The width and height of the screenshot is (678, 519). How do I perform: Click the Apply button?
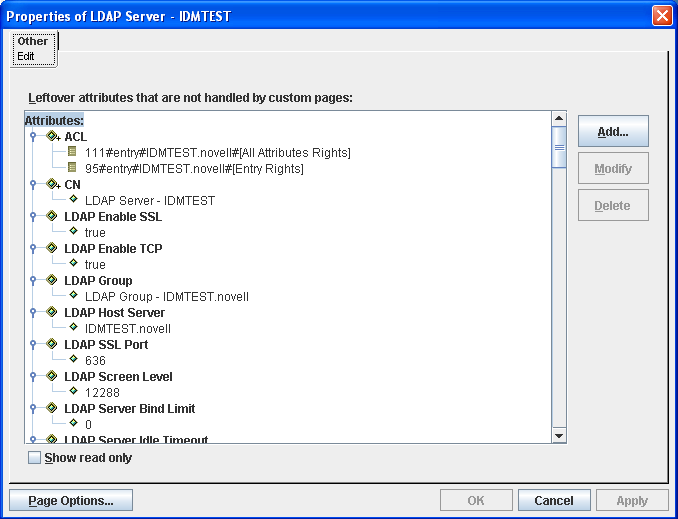point(632,500)
